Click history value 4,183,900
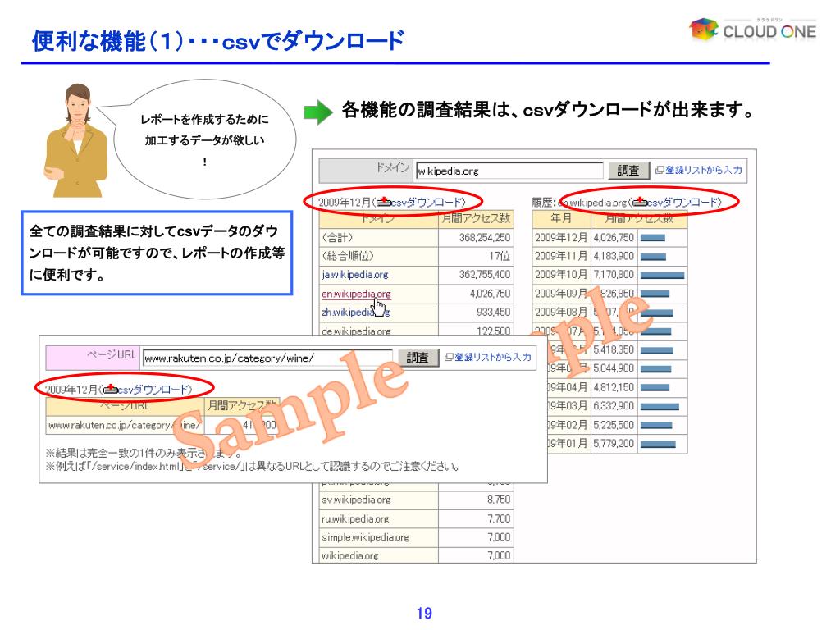 (x=614, y=256)
